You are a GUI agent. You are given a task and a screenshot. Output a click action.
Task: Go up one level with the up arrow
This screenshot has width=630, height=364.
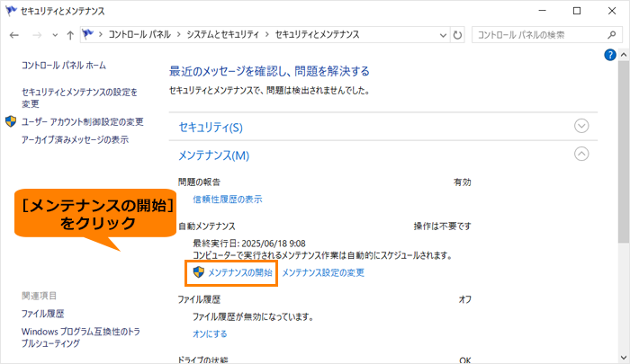pos(70,35)
